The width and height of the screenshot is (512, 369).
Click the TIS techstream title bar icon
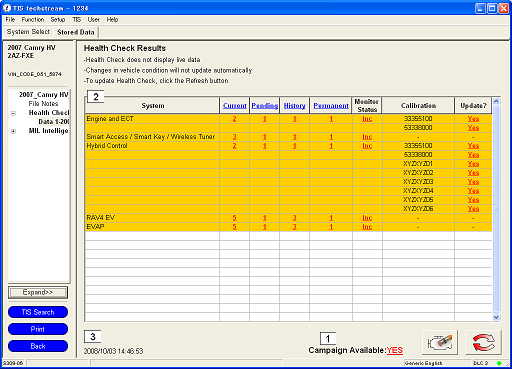pos(7,8)
